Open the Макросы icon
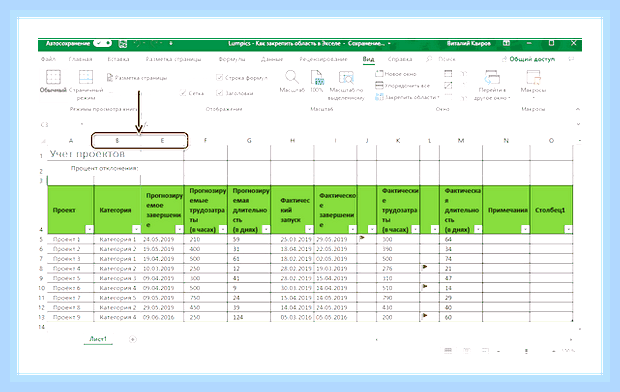 click(x=533, y=78)
